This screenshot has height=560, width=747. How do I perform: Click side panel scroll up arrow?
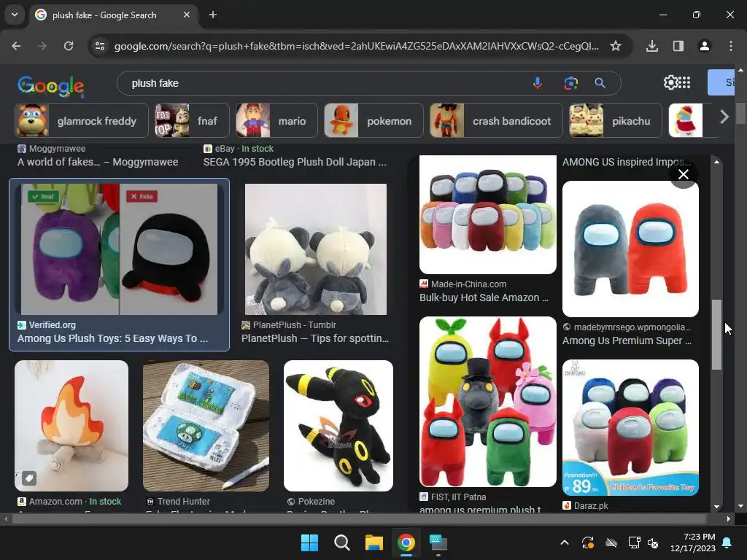pyautogui.click(x=716, y=162)
